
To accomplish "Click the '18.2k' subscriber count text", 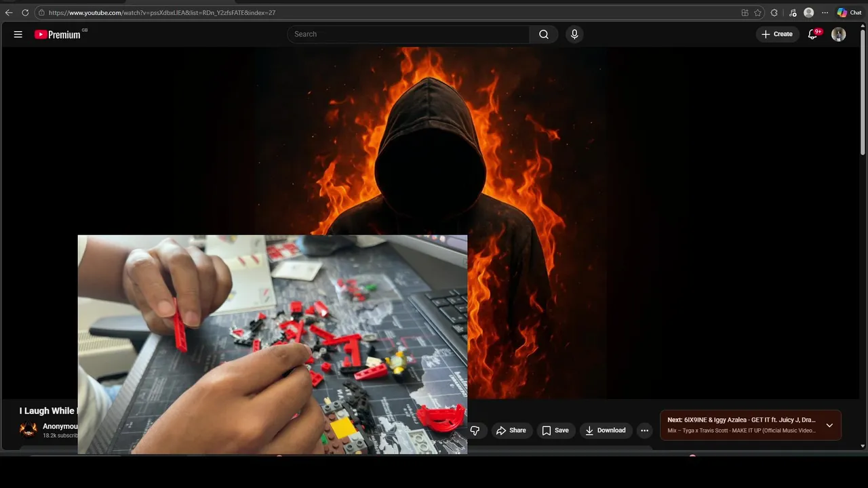I will [x=60, y=436].
